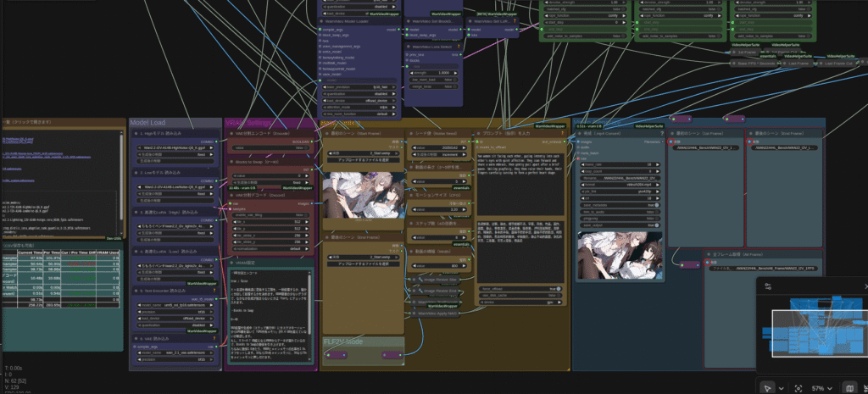The width and height of the screenshot is (868, 394).
Task: Toggle the minimap icon in the bottom-right toolbar
Action: [850, 387]
